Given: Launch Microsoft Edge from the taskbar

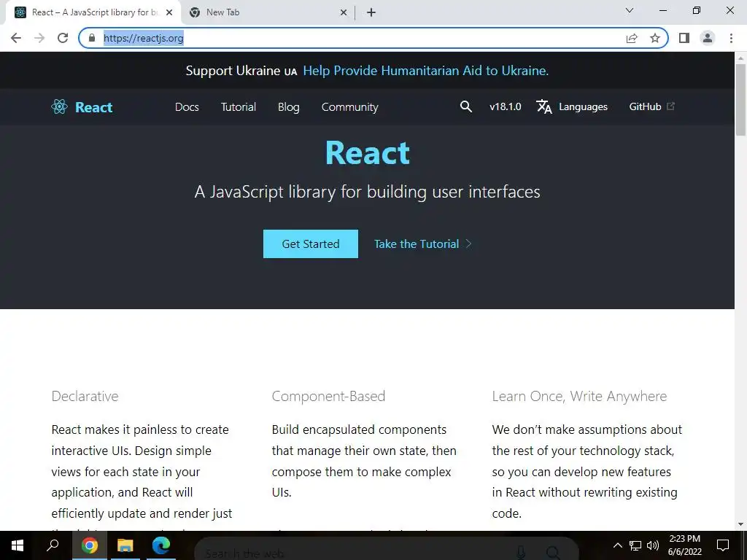Looking at the screenshot, I should coord(161,545).
